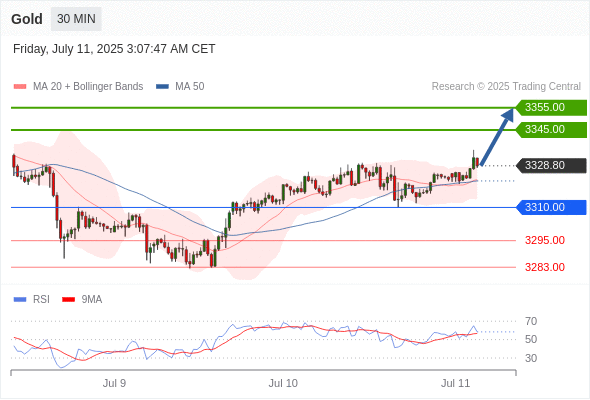This screenshot has width=590, height=400.
Task: Click the MA 50 legend label
Action: pyautogui.click(x=190, y=87)
